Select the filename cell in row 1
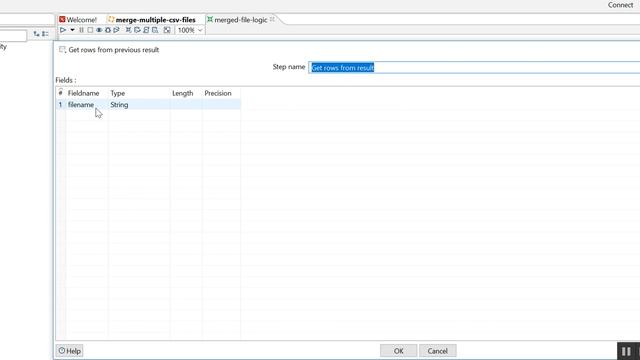 [86, 105]
